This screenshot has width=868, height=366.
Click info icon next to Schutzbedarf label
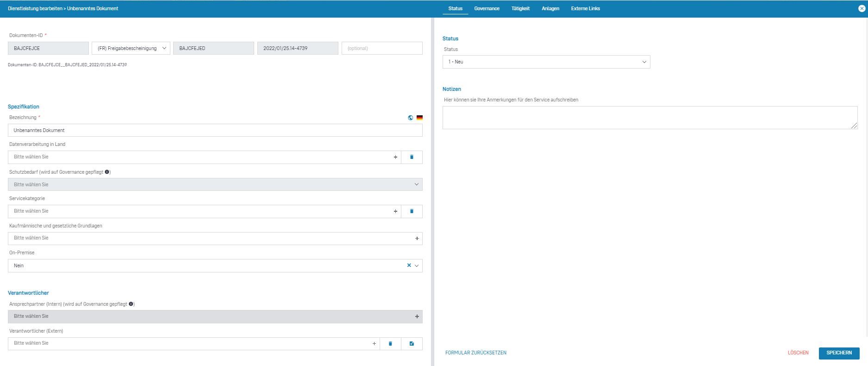click(107, 172)
